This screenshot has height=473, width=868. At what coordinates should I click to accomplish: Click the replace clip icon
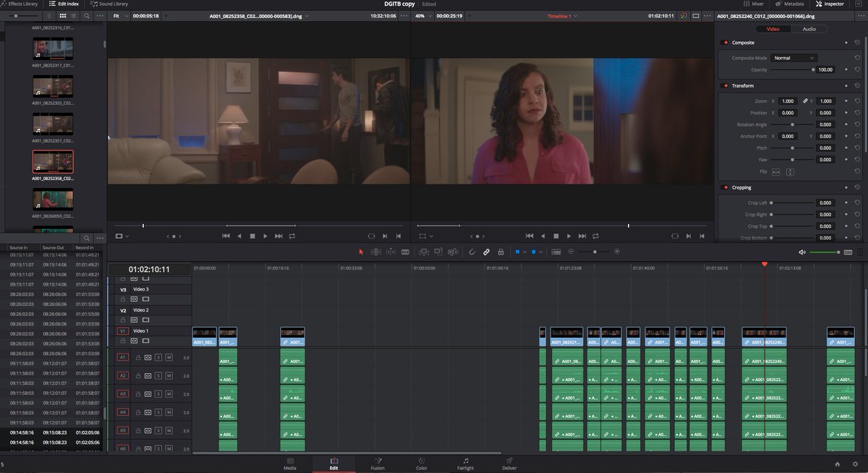(453, 252)
